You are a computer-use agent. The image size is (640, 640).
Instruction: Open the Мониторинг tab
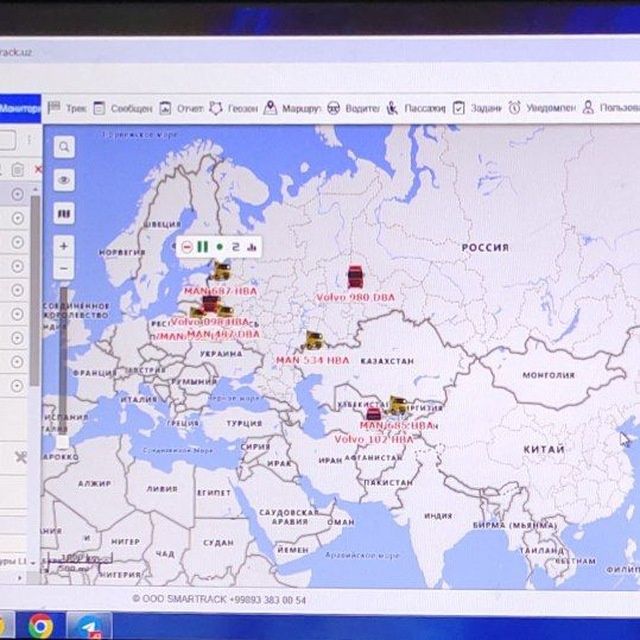point(20,109)
